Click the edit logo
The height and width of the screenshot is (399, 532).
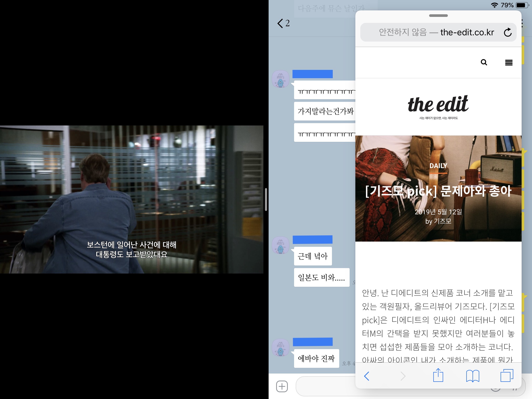click(438, 104)
